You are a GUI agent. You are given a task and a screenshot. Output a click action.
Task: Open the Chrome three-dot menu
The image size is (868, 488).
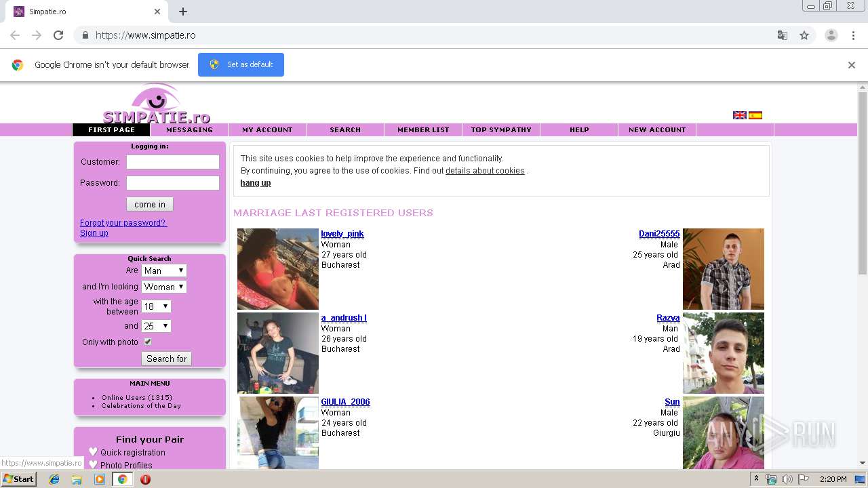click(x=853, y=35)
